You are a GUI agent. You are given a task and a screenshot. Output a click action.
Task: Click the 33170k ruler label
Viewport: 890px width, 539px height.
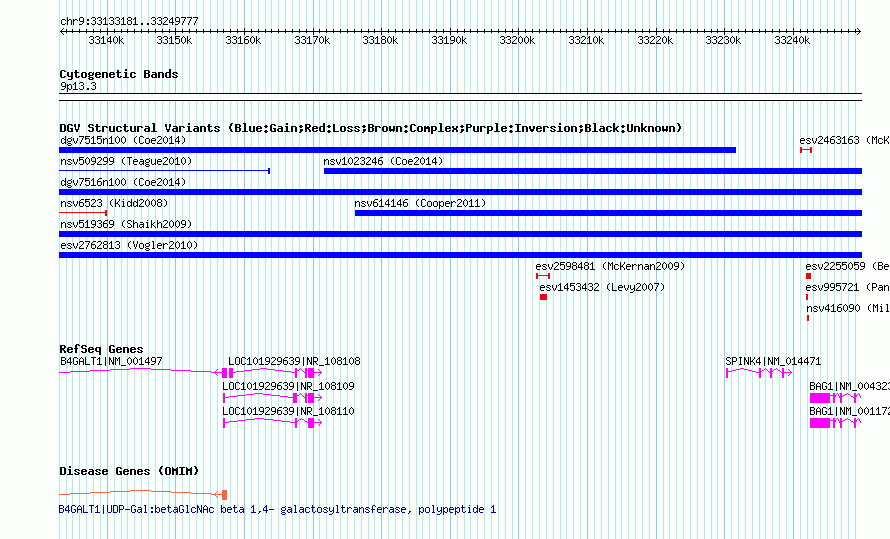(312, 40)
